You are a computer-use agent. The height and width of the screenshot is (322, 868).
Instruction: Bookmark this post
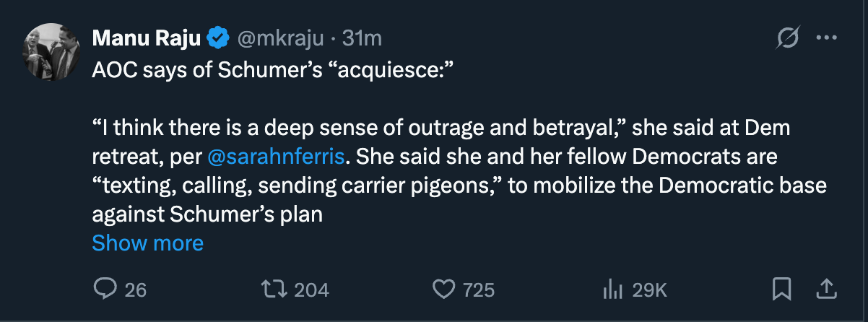tap(782, 290)
